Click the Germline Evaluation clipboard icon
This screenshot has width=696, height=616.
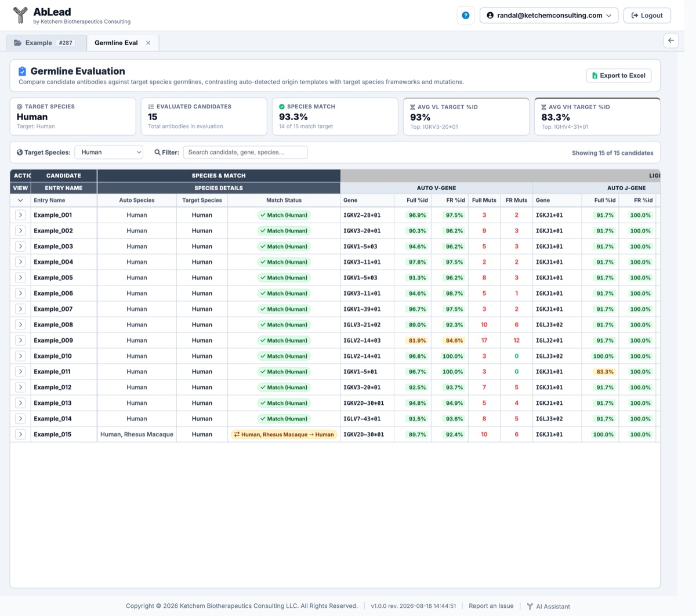[22, 71]
